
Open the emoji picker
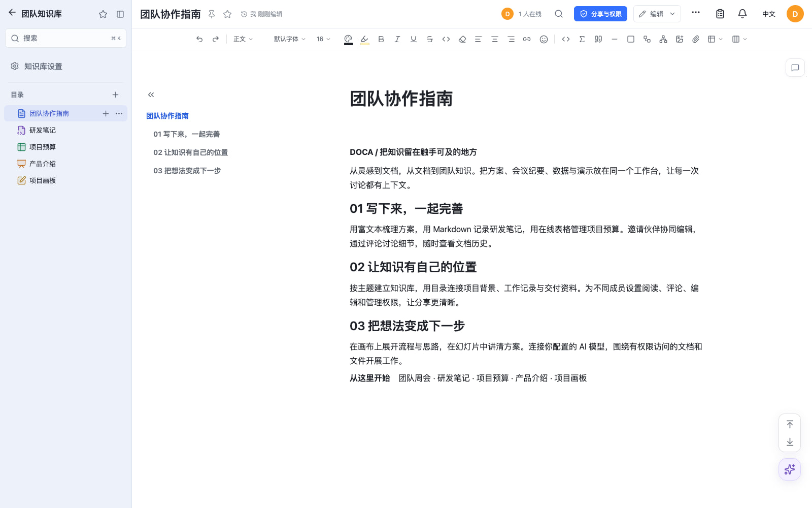point(544,39)
